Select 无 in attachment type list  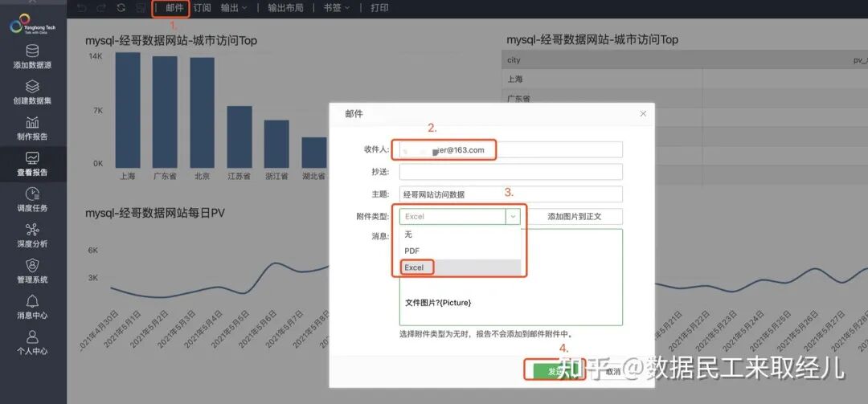tap(460, 234)
